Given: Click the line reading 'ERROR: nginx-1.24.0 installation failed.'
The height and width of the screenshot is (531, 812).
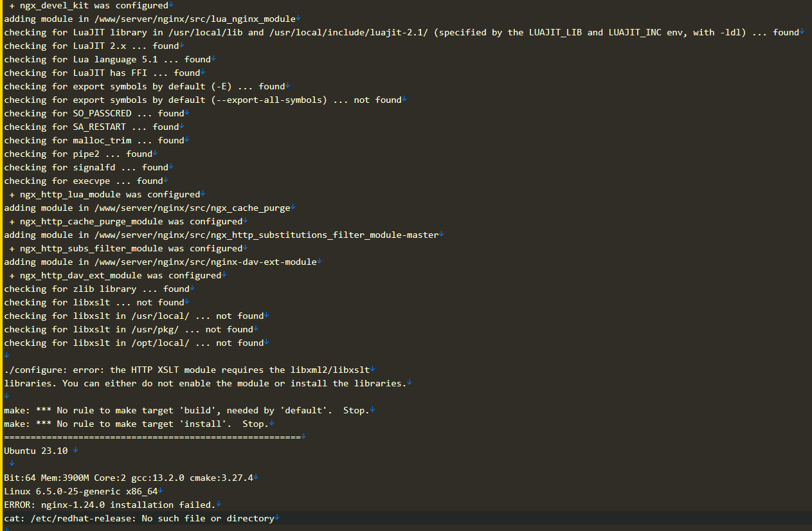Looking at the screenshot, I should coord(109,505).
